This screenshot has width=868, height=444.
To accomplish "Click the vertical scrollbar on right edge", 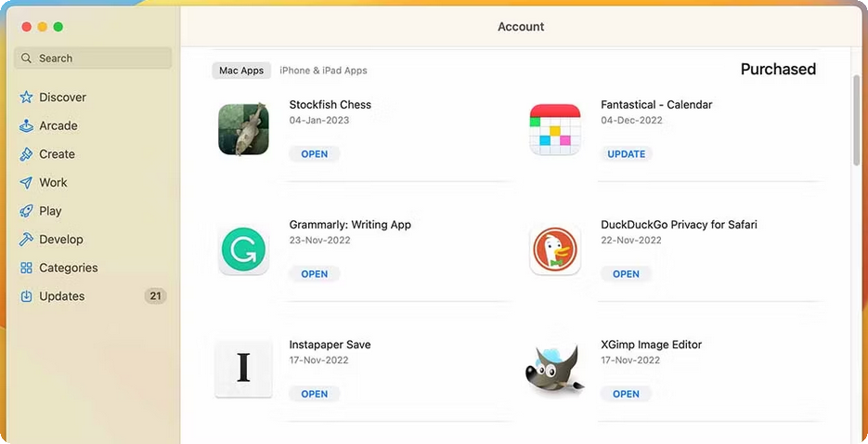I will (x=856, y=119).
